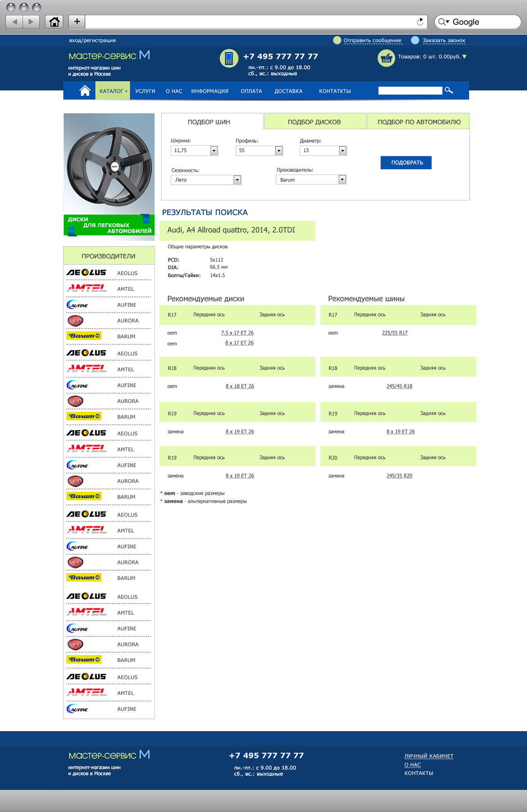Open the Каталог menu item
The height and width of the screenshot is (812, 527).
click(113, 91)
